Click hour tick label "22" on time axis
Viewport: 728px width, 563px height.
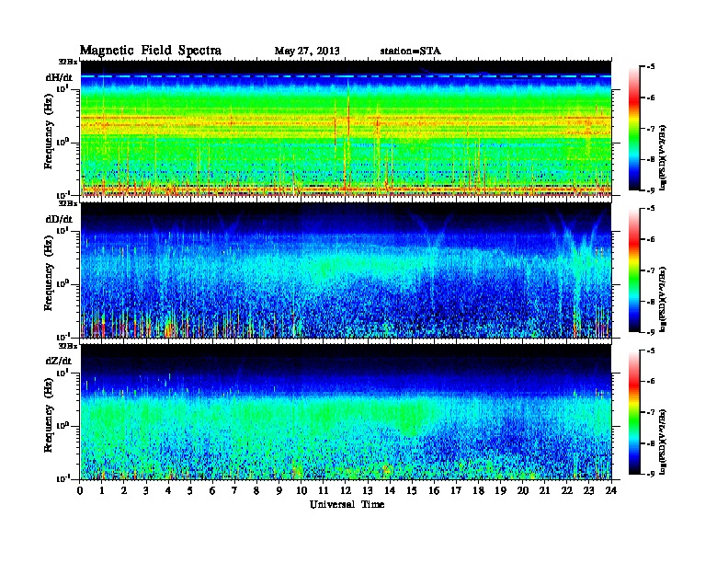pyautogui.click(x=567, y=490)
